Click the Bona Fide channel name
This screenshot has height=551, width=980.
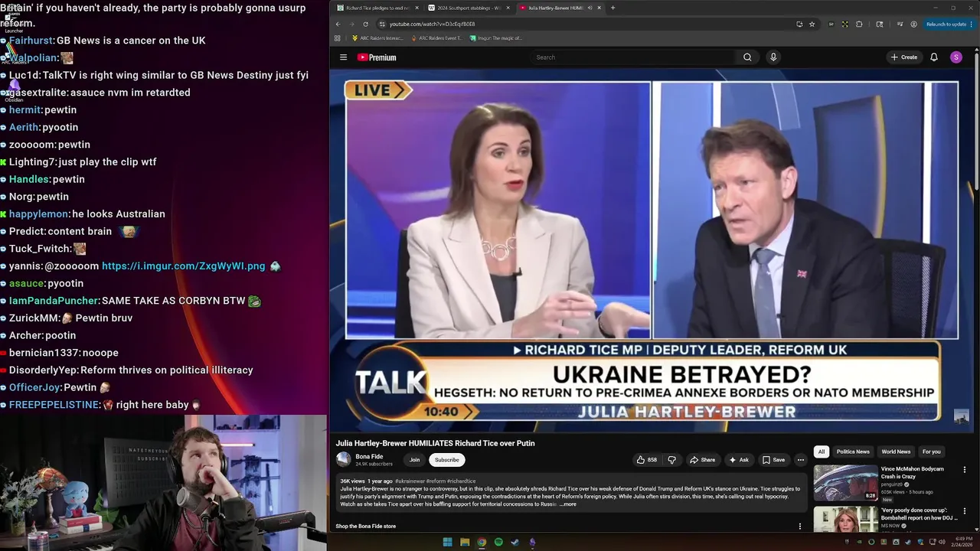pos(369,456)
